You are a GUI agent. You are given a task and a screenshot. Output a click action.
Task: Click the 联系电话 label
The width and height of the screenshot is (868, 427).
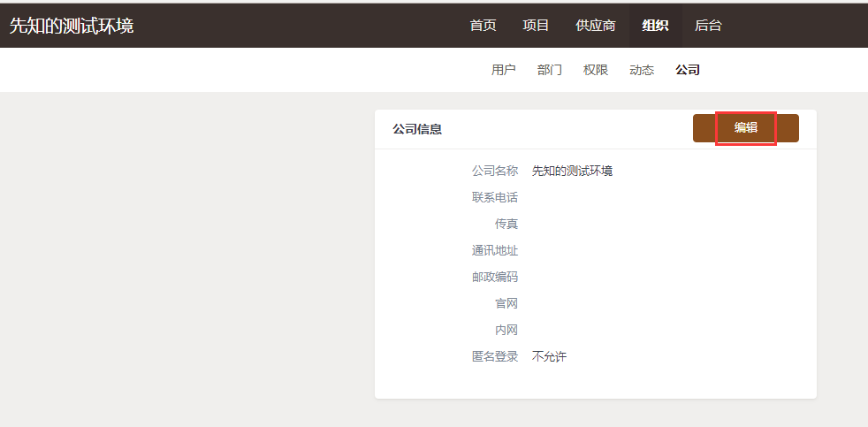495,197
